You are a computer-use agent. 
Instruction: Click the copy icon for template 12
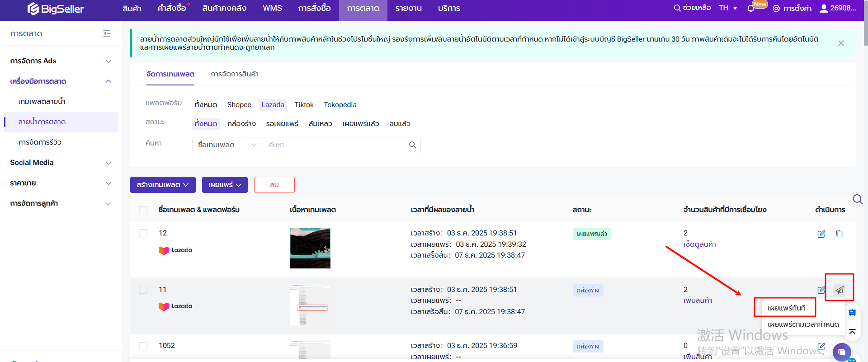click(x=839, y=234)
